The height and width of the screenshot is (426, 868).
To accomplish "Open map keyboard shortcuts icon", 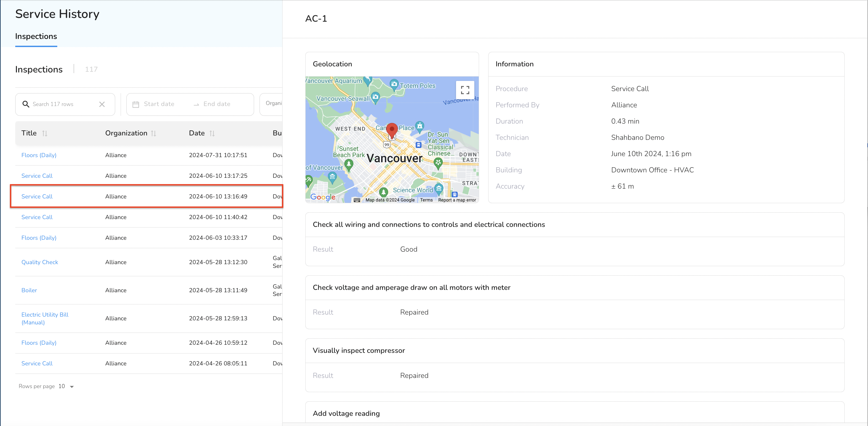I will pyautogui.click(x=357, y=200).
